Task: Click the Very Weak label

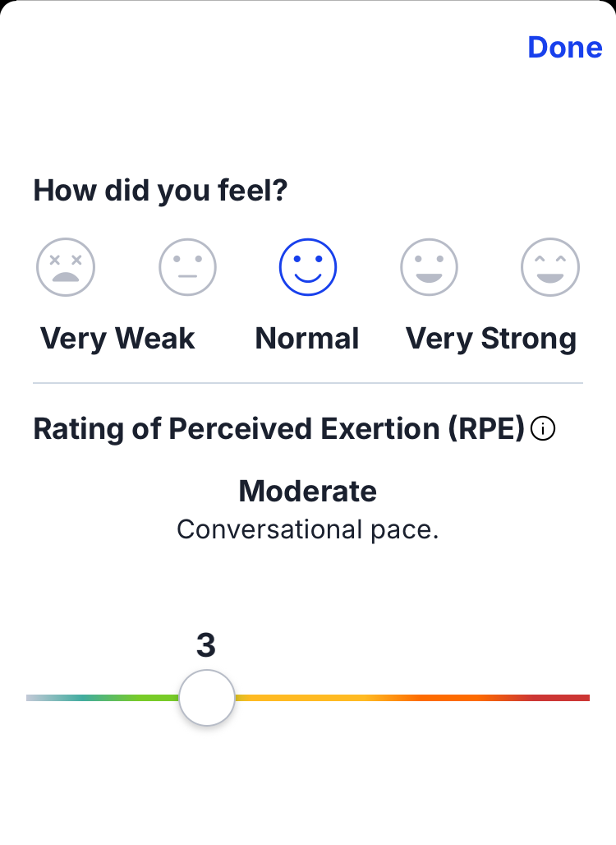Action: point(117,339)
